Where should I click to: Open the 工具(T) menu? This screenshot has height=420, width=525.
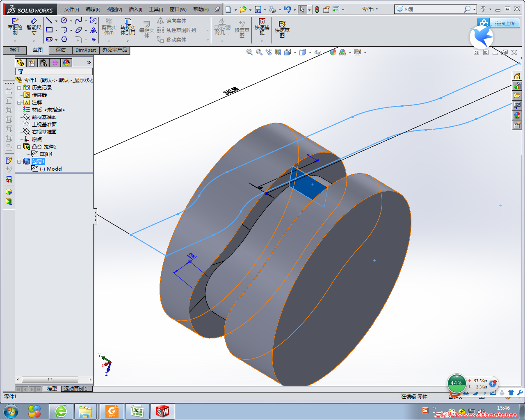(x=156, y=9)
